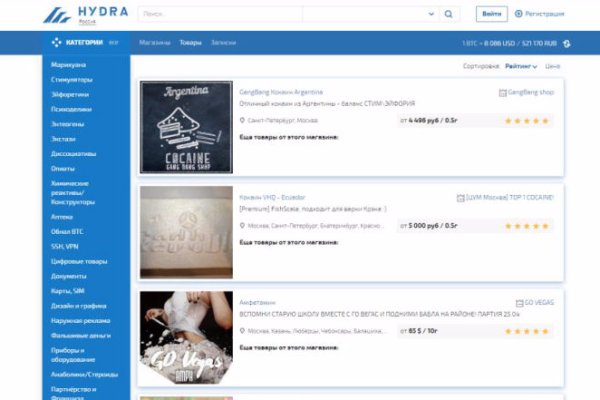Click the location pin in the first listing
This screenshot has width=600, height=400.
(243, 120)
